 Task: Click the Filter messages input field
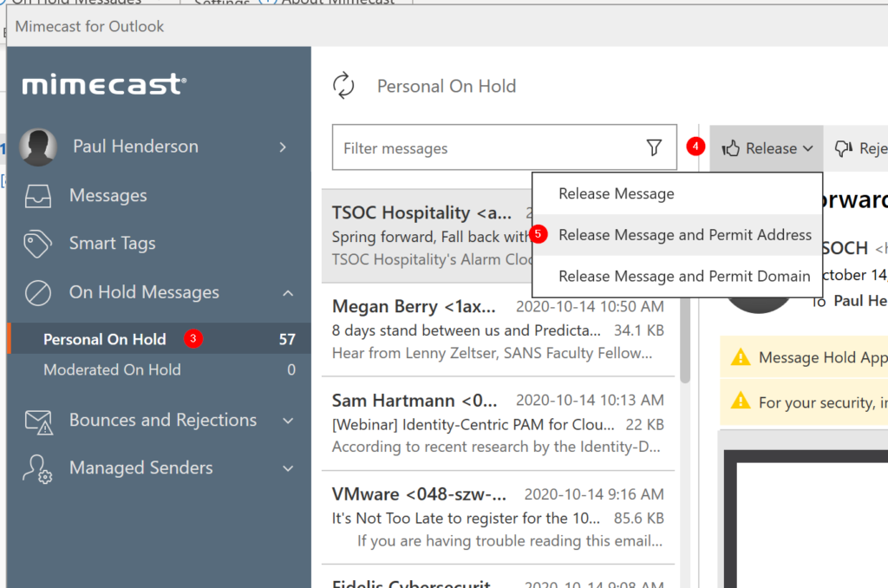click(x=504, y=147)
